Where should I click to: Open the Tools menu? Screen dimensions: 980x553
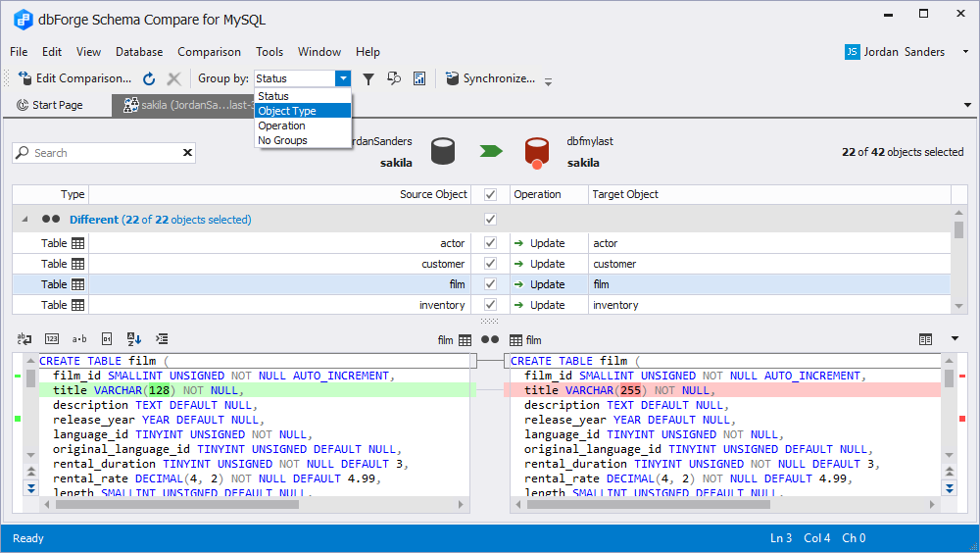tap(269, 52)
